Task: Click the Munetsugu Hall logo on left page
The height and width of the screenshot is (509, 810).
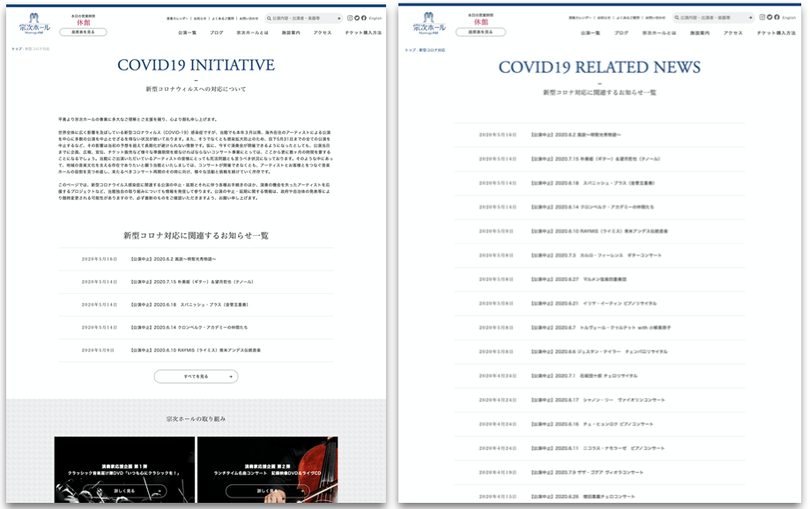Action: point(33,23)
